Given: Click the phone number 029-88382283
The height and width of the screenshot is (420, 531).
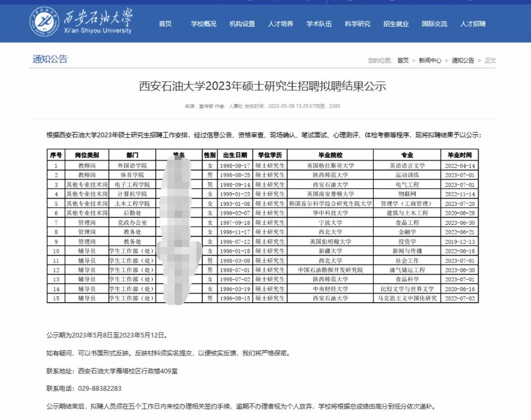Looking at the screenshot, I should (x=99, y=388).
